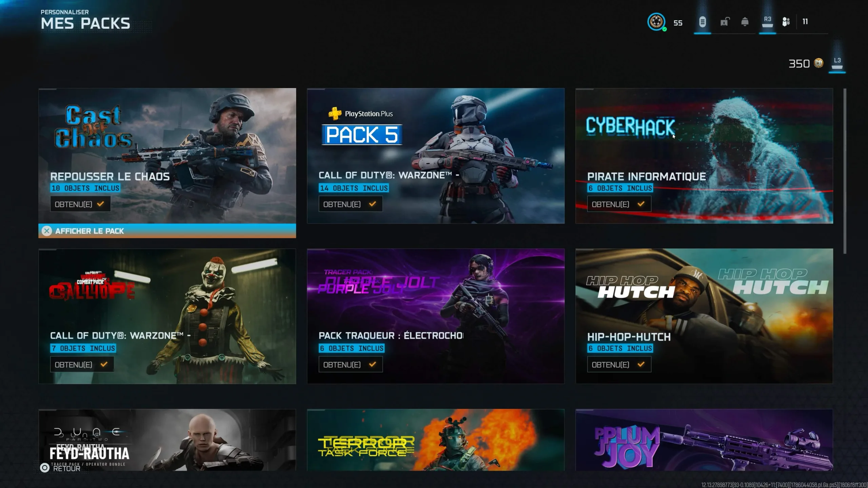
Task: Click Obtenu(e) badge on Pack Traqueur Électrochoc
Action: tap(350, 365)
